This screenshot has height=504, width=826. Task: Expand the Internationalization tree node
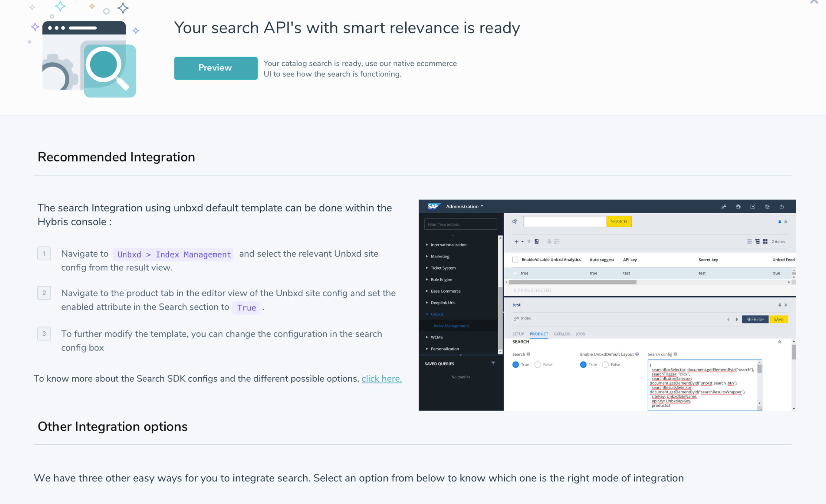[x=427, y=245]
